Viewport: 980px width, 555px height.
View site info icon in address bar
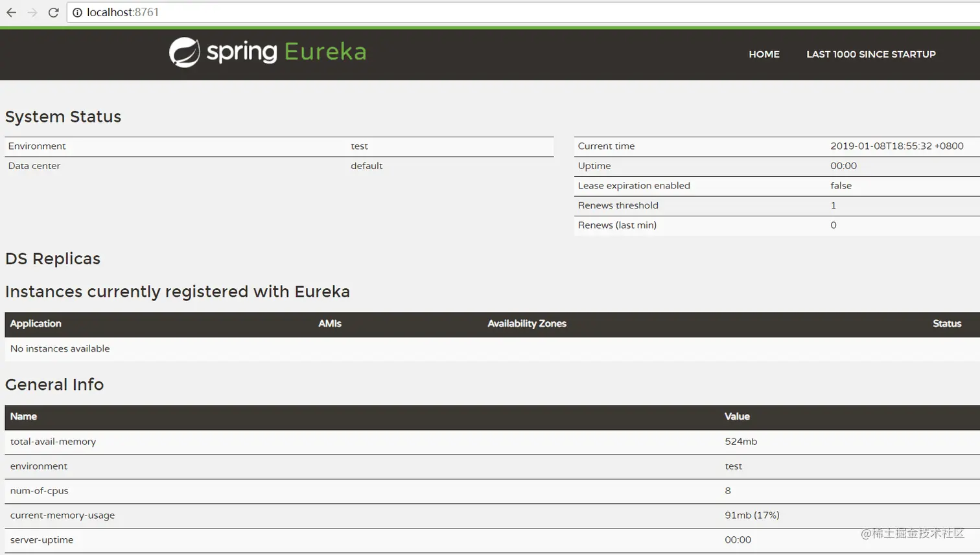[x=77, y=12]
